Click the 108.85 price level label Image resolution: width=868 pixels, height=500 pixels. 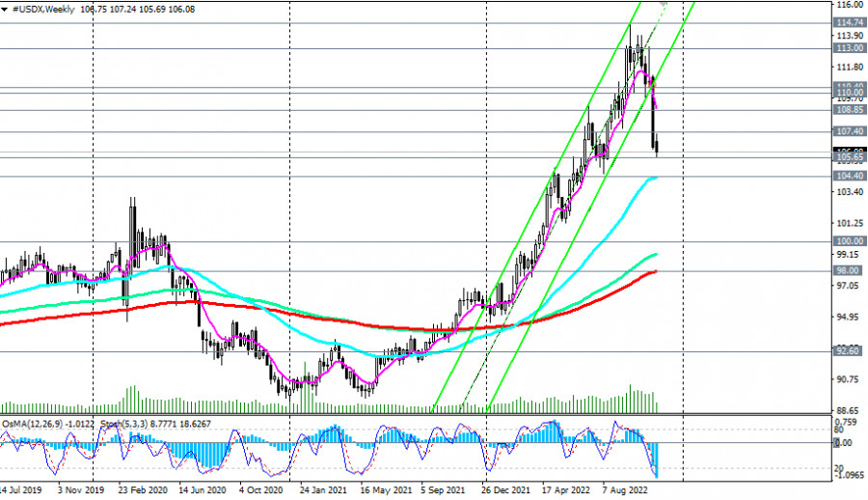[848, 110]
